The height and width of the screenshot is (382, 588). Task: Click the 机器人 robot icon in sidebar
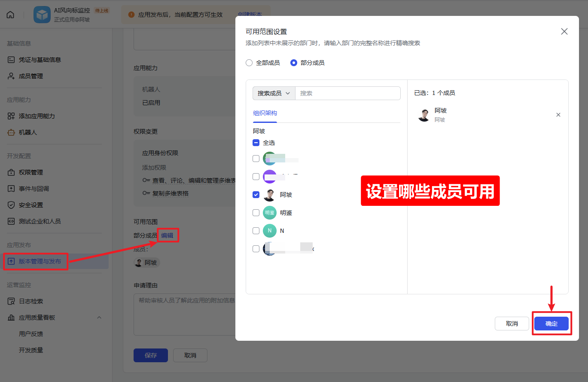pyautogui.click(x=11, y=132)
